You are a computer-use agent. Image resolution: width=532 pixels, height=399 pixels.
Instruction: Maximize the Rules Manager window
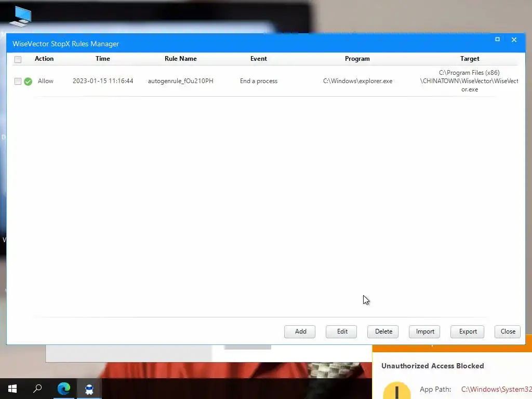coord(497,39)
